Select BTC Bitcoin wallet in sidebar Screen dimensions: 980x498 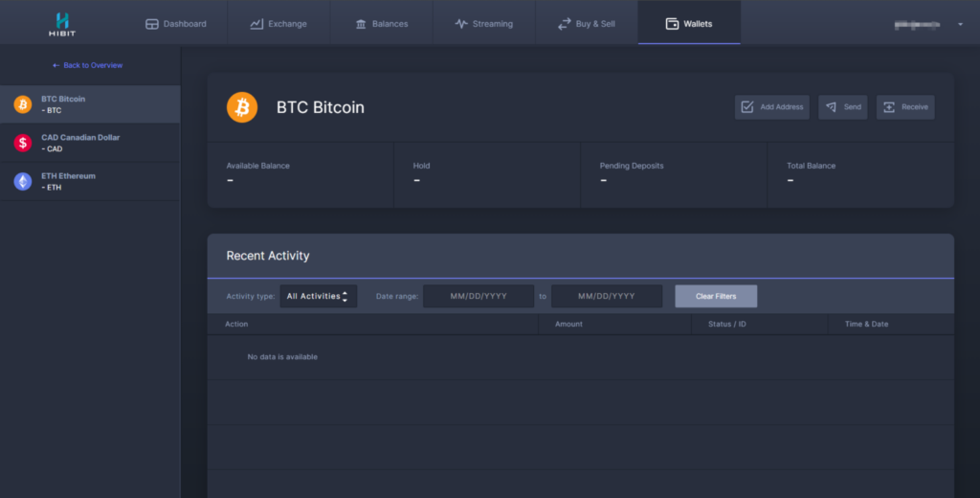click(90, 104)
